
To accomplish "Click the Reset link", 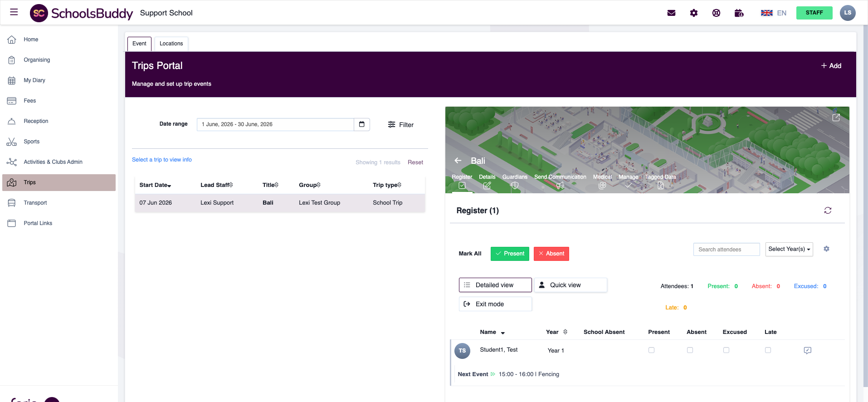I will [x=415, y=162].
